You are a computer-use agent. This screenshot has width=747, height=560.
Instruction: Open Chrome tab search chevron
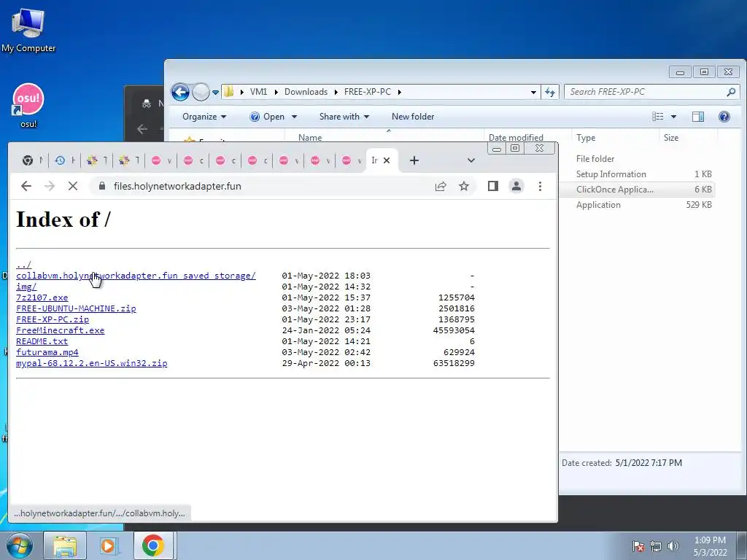click(x=471, y=160)
